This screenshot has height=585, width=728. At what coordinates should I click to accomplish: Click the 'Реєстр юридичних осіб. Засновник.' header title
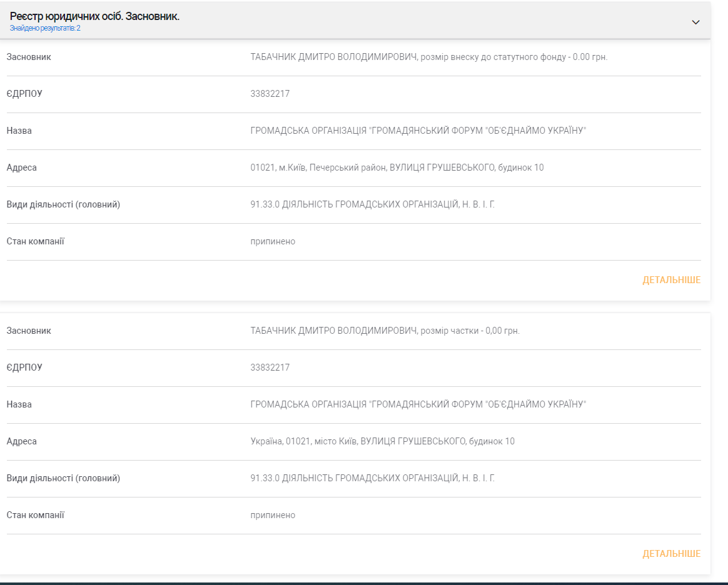click(x=94, y=16)
